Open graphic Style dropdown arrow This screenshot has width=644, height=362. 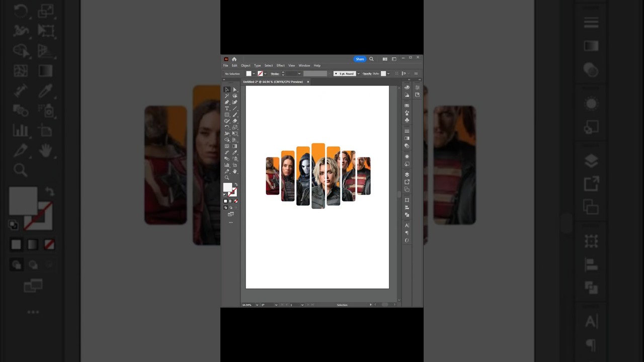click(x=388, y=73)
